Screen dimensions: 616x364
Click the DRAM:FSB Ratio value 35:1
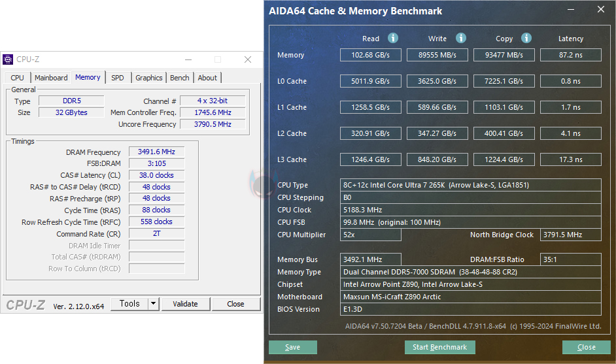571,259
